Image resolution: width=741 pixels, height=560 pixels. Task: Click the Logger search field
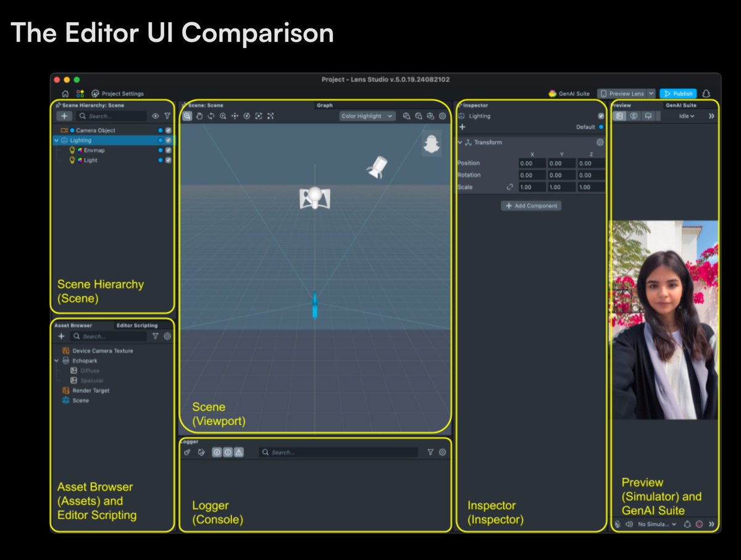tap(340, 452)
